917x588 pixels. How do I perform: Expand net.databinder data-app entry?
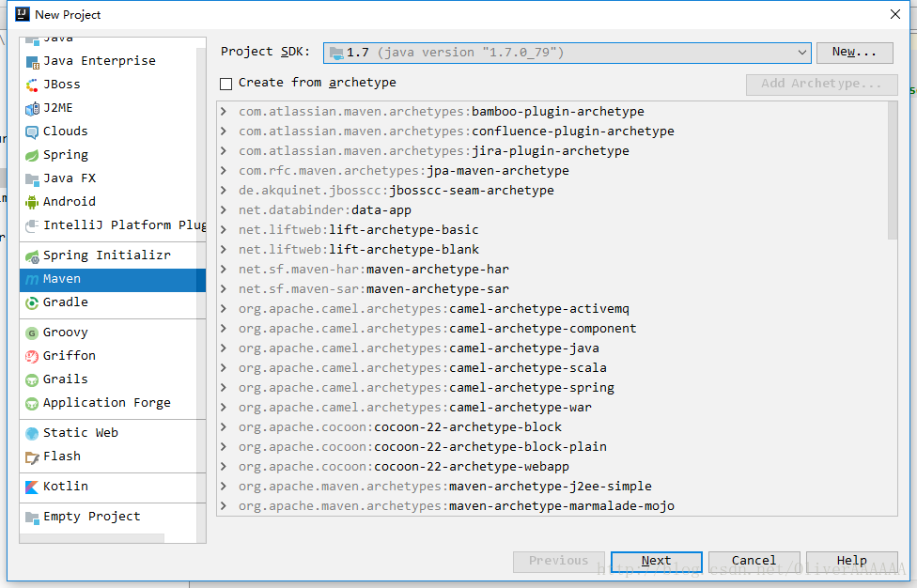click(x=224, y=209)
